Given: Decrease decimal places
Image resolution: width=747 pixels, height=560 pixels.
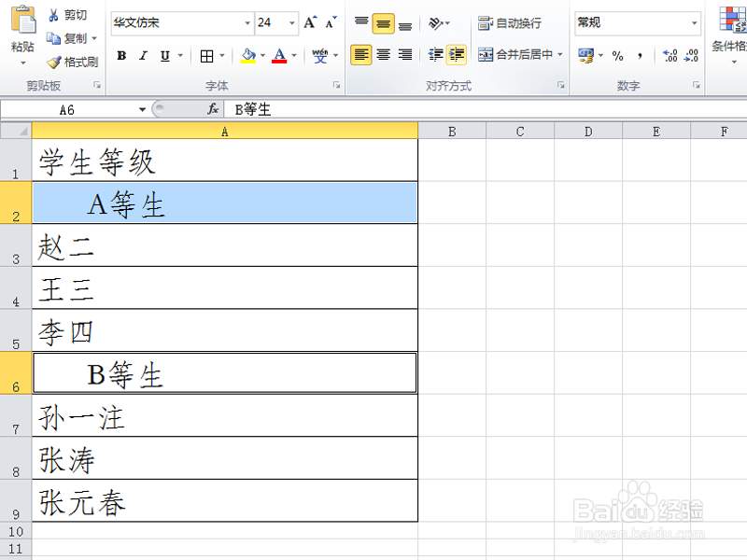Looking at the screenshot, I should [x=691, y=56].
